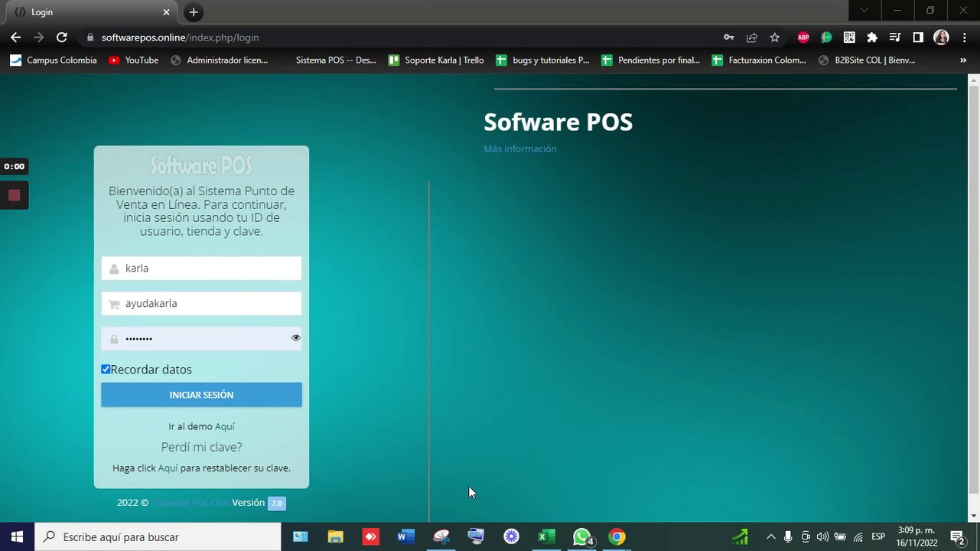Toggle the browser side panel
Viewport: 980px width, 551px height.
click(x=918, y=37)
